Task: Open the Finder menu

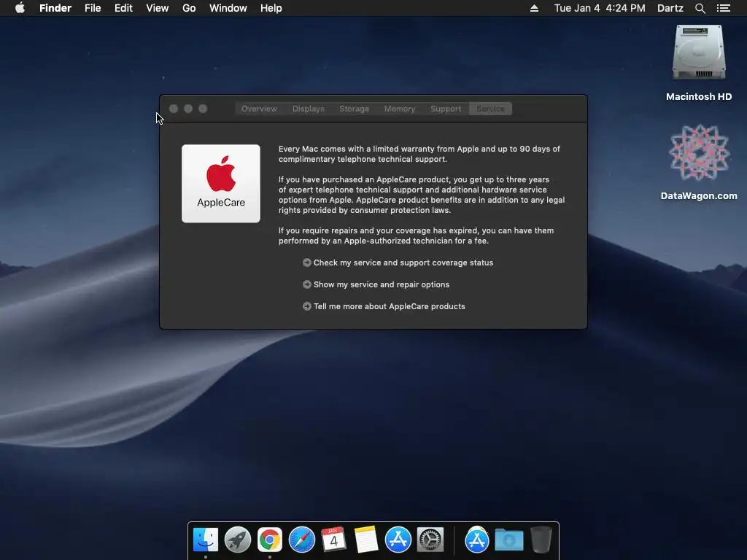Action: tap(55, 8)
